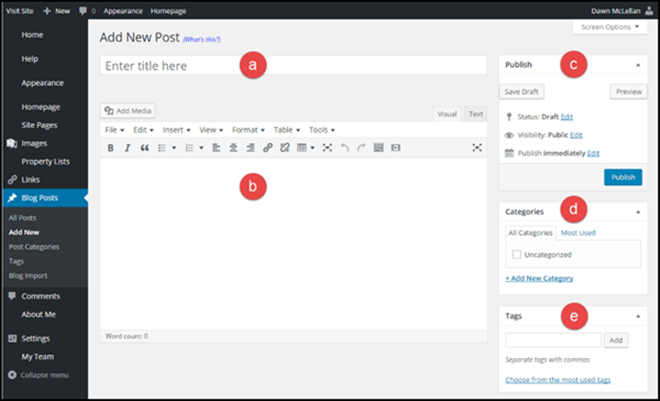The image size is (660, 401).
Task: Switch to the Most Used categories tab
Action: (x=579, y=232)
